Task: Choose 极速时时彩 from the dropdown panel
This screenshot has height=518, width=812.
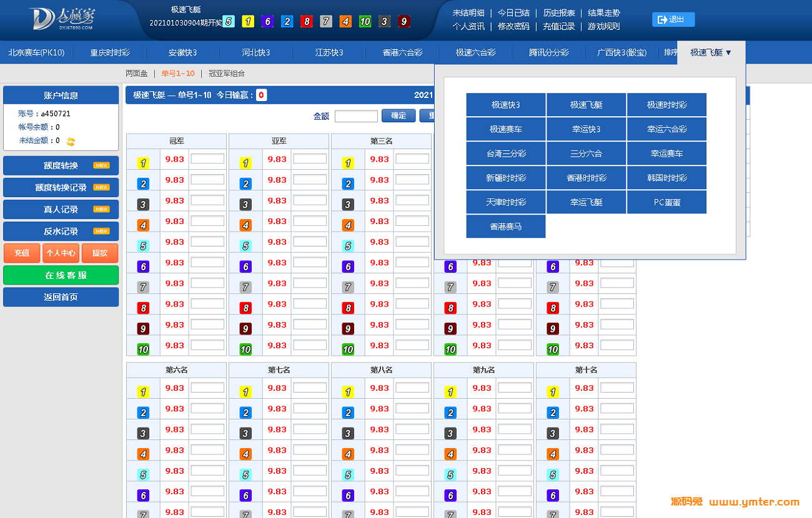Action: (x=667, y=105)
